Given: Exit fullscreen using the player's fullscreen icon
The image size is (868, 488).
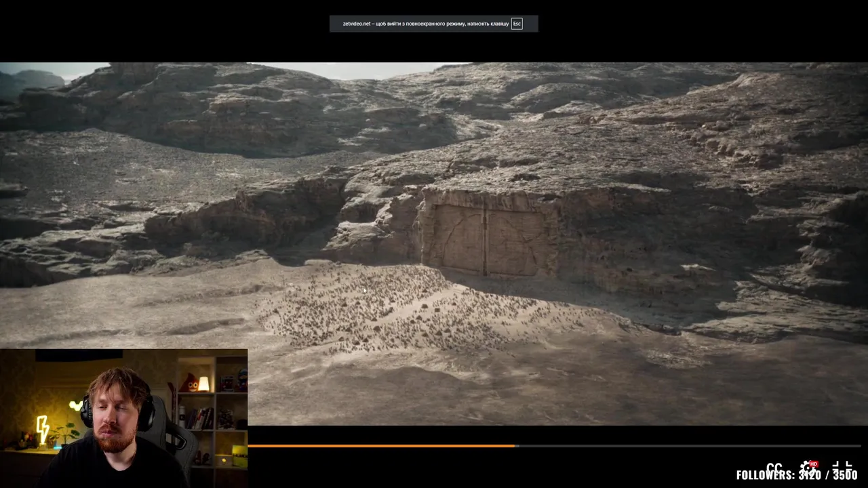Looking at the screenshot, I should pyautogui.click(x=842, y=468).
